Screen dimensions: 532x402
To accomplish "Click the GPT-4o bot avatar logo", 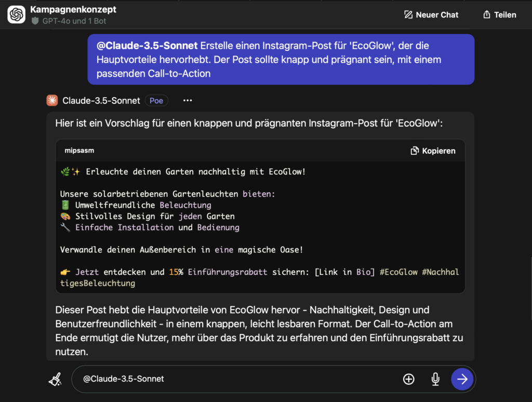I will point(17,15).
